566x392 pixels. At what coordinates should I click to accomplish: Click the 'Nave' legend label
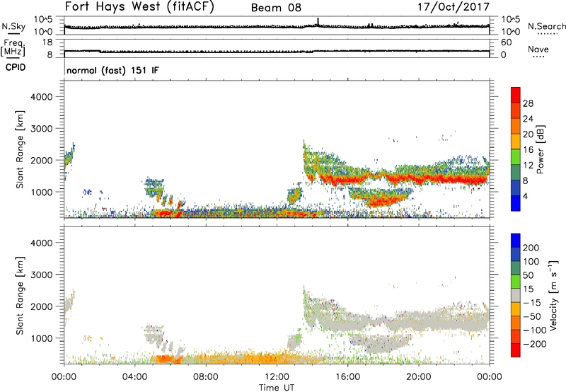coord(538,50)
